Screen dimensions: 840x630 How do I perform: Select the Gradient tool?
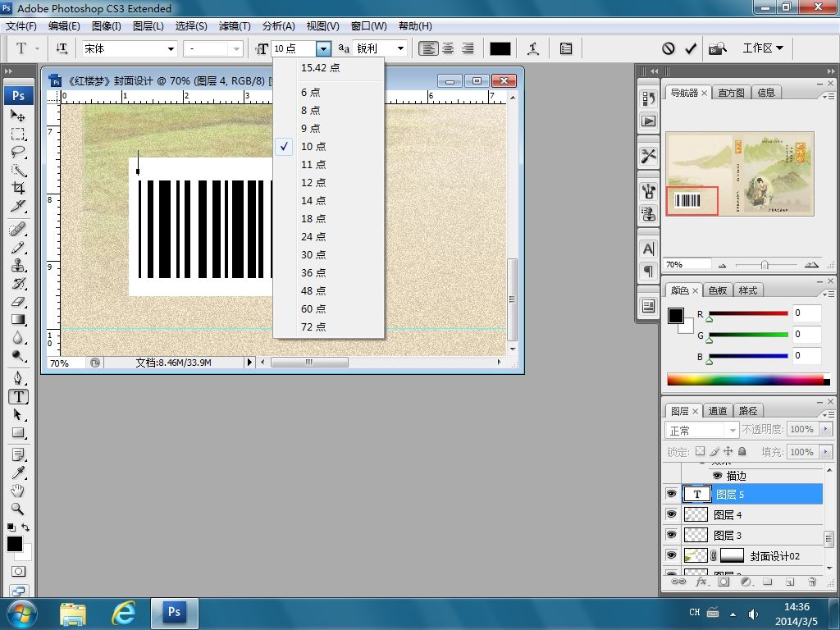[x=18, y=320]
